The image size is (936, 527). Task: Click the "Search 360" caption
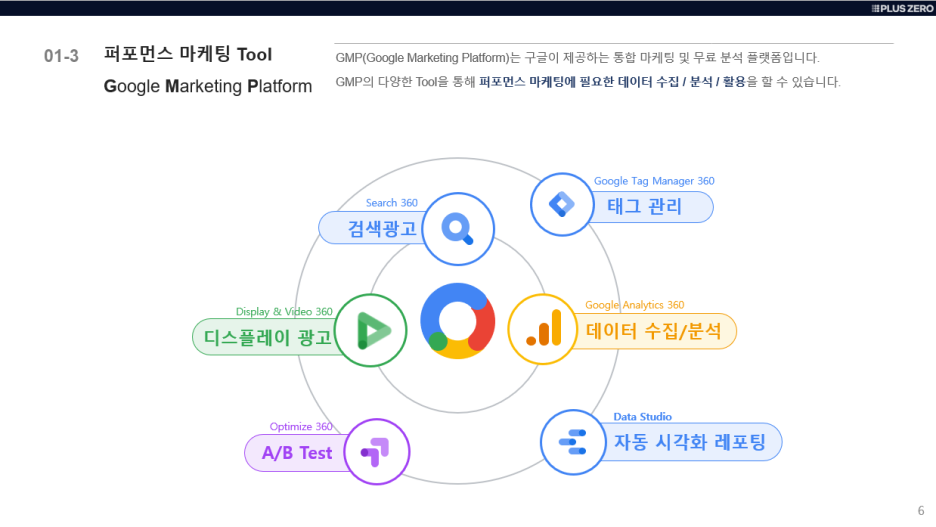point(392,203)
